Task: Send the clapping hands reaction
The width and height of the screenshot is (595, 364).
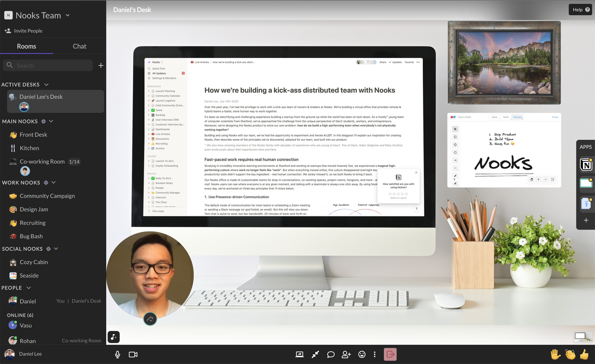Action: click(570, 354)
